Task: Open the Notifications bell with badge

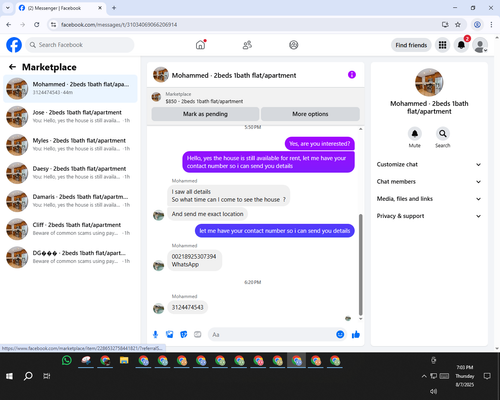Action: click(x=461, y=45)
